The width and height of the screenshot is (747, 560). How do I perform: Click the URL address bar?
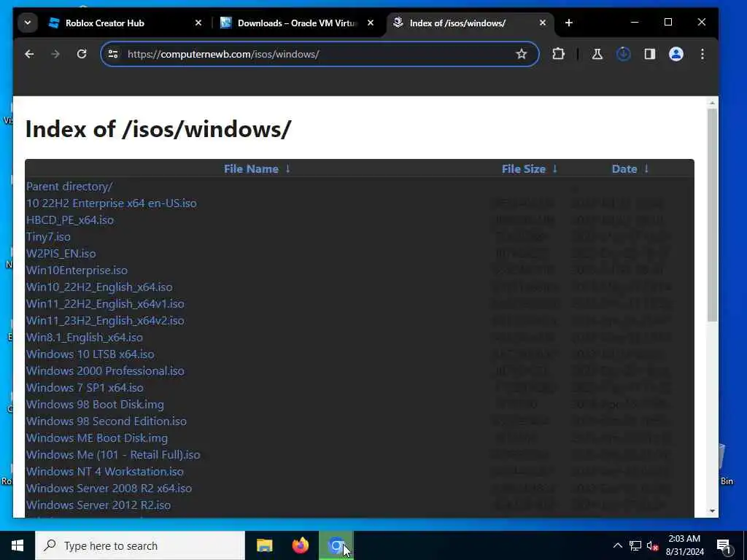pos(320,54)
